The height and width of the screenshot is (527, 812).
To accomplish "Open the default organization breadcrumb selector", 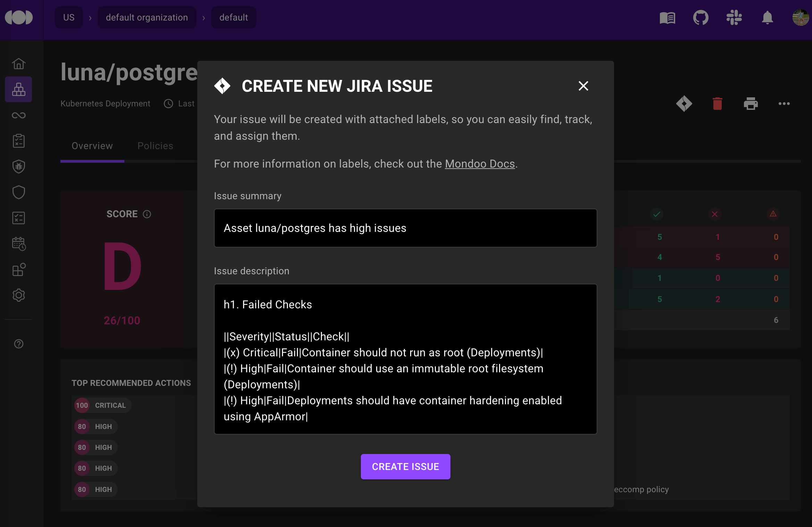I will [147, 17].
